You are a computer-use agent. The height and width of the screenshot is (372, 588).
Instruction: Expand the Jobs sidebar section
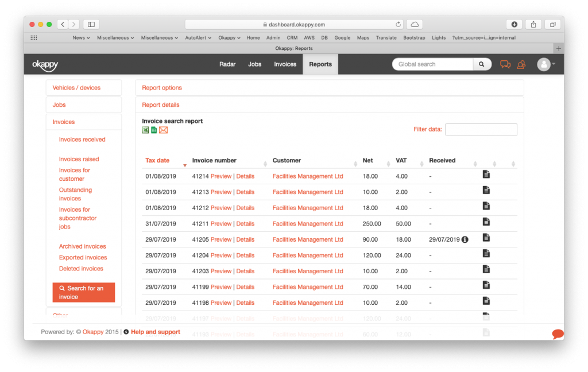click(59, 105)
